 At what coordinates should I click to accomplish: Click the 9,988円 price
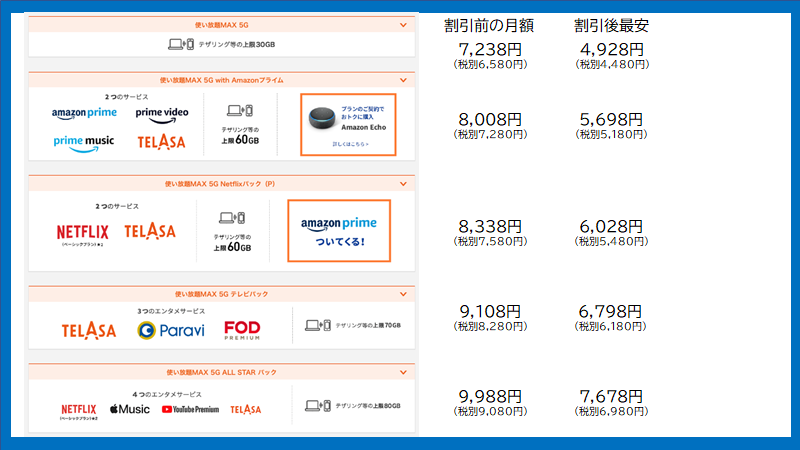pyautogui.click(x=490, y=396)
